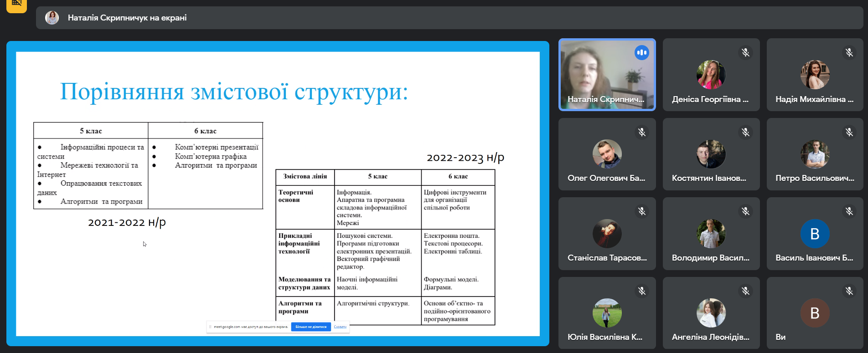
Task: Click 'Пошукові системи.' text in 5 клас column
Action: click(364, 236)
